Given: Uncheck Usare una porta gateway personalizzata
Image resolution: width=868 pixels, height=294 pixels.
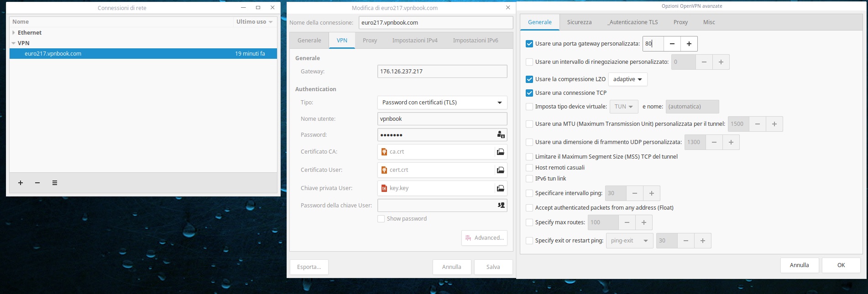Looking at the screenshot, I should [529, 44].
